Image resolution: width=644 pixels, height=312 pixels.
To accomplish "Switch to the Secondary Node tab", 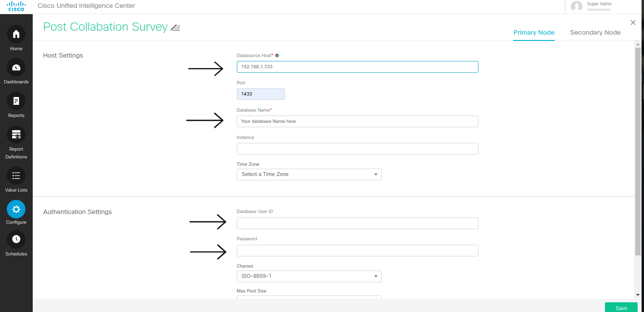I will (595, 33).
